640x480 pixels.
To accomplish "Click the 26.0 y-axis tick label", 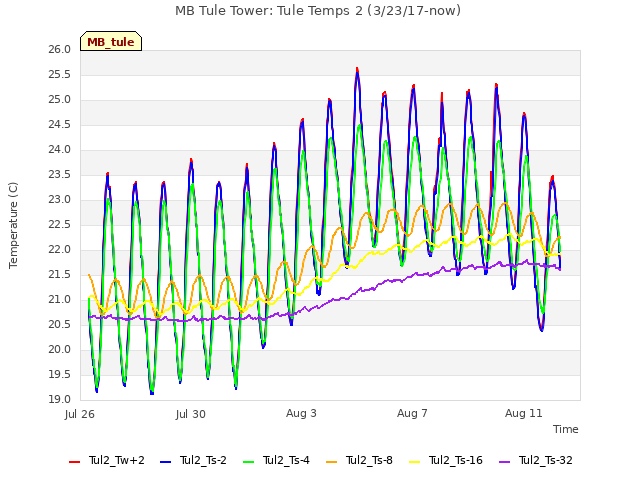I will point(60,50).
